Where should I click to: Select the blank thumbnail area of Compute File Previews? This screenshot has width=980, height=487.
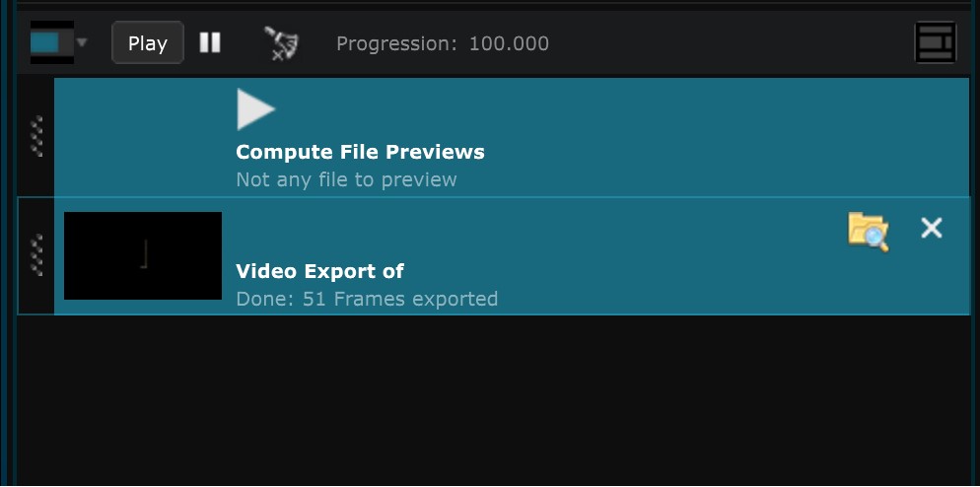click(x=143, y=137)
